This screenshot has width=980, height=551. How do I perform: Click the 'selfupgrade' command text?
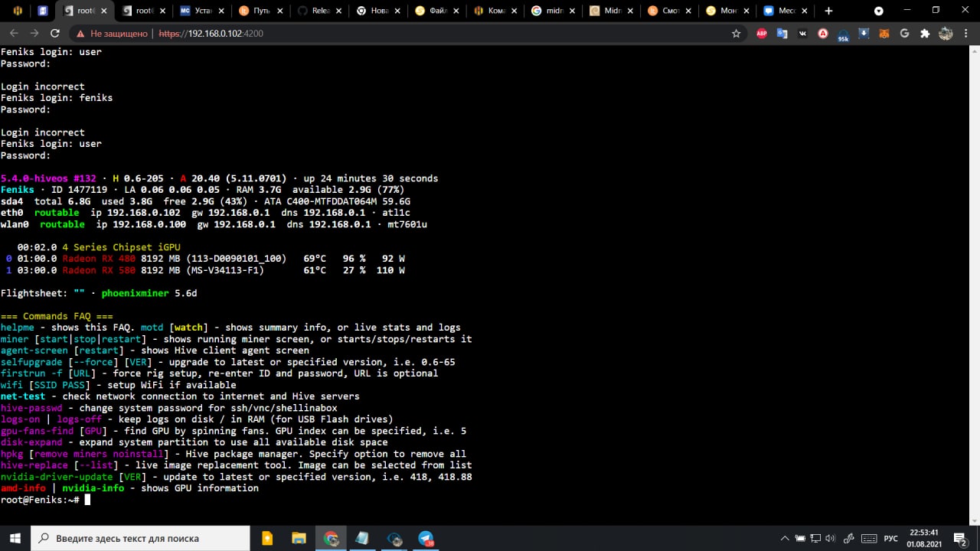(x=31, y=362)
